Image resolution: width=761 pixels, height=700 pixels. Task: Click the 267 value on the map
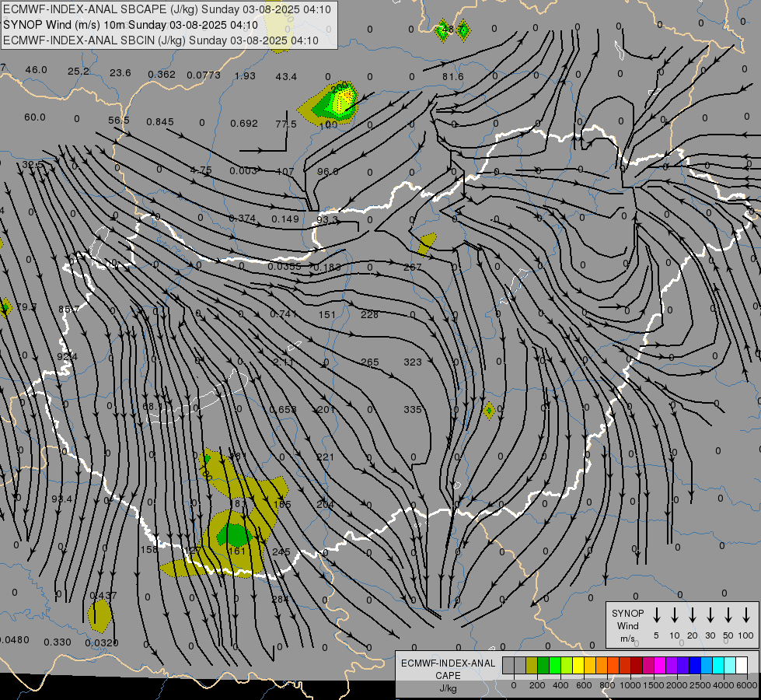tap(413, 267)
